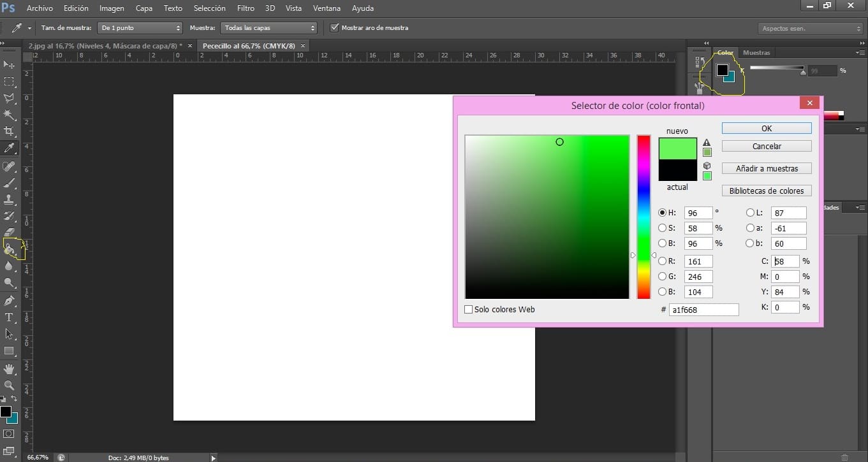Image resolution: width=868 pixels, height=462 pixels.
Task: Select the Horizontal Type tool
Action: (x=9, y=317)
